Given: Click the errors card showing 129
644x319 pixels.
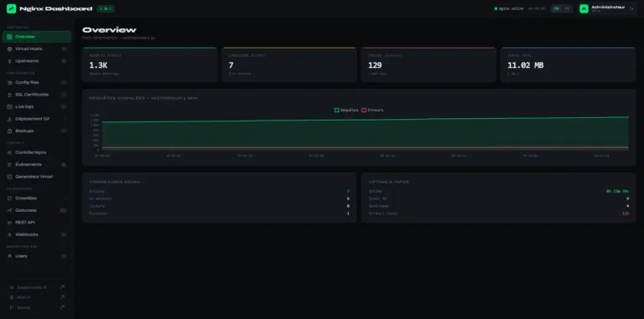Looking at the screenshot, I should tap(428, 64).
